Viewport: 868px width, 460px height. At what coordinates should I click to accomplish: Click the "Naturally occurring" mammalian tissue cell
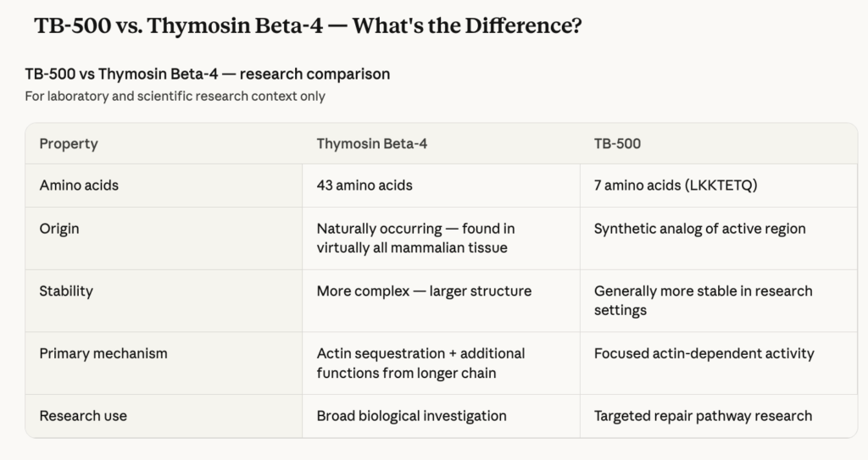(x=415, y=238)
